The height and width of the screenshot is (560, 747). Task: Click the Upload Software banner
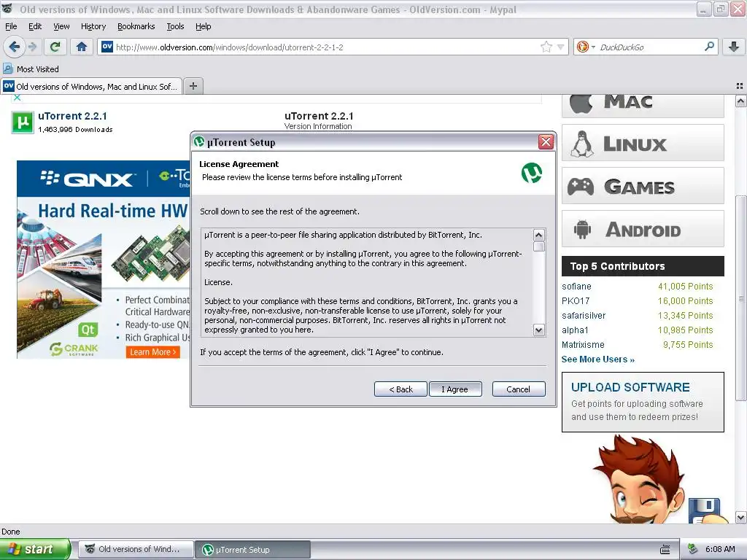click(643, 402)
